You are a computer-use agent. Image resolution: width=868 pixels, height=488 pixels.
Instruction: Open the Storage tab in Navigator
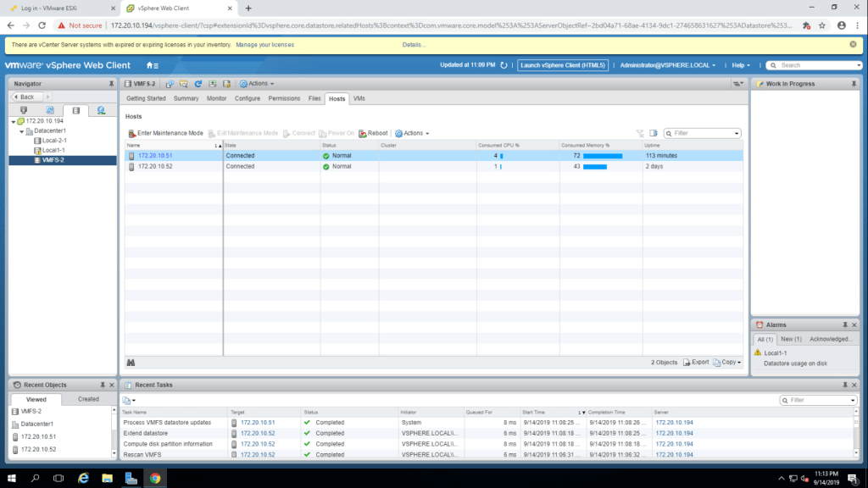[x=75, y=110]
